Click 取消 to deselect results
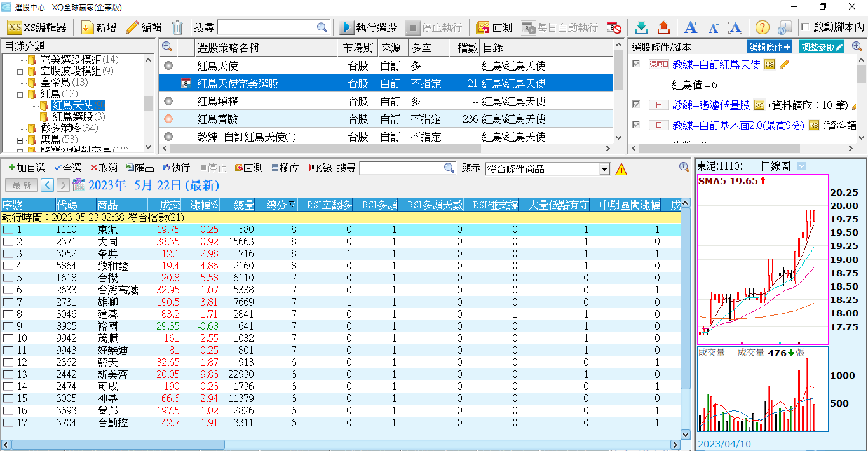The height and width of the screenshot is (451, 868). 104,168
